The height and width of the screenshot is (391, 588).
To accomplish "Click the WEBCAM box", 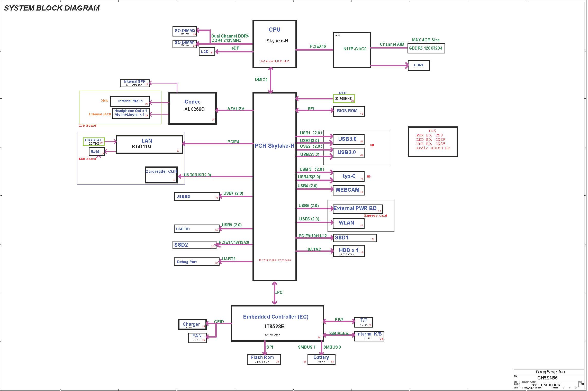I will [349, 190].
